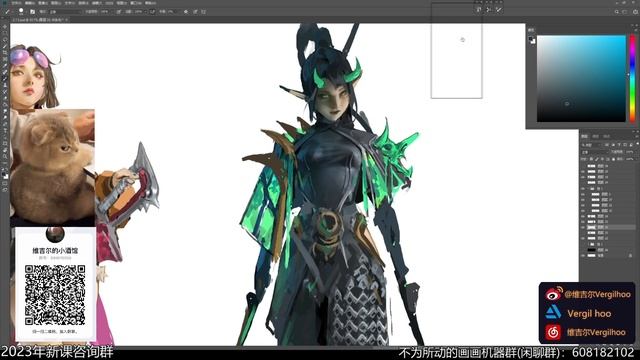Select the Zoom tool

click(5, 156)
